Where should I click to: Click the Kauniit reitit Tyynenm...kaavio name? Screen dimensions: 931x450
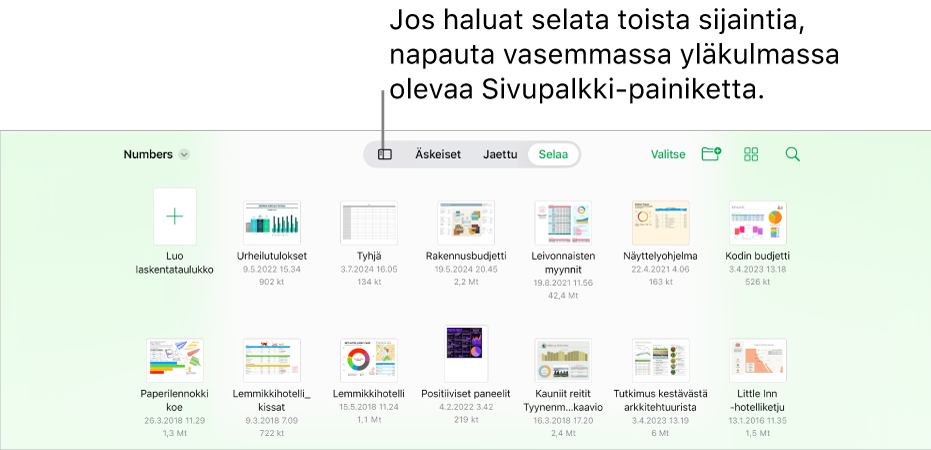pyautogui.click(x=563, y=401)
